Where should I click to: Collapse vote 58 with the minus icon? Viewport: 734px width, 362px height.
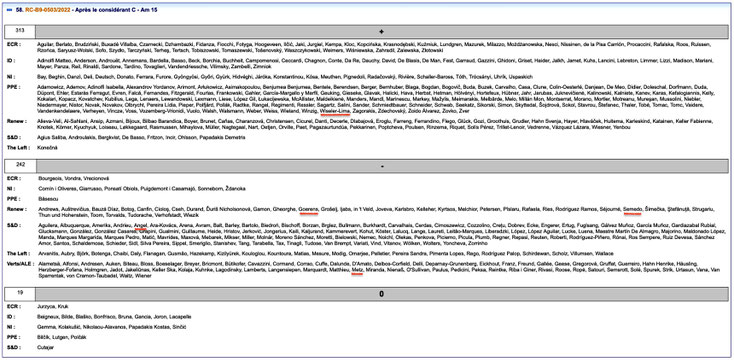[10, 9]
